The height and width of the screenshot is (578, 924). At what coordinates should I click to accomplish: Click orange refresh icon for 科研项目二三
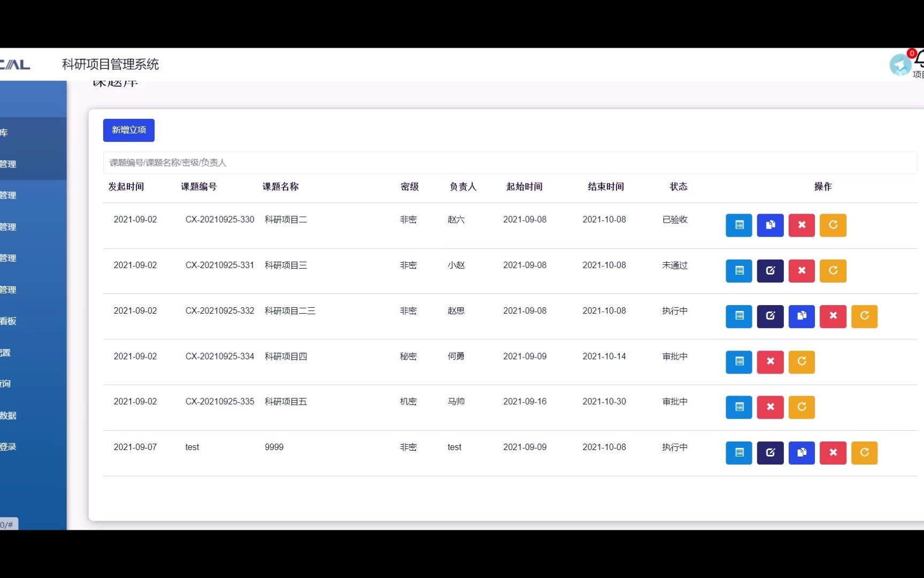[864, 316]
